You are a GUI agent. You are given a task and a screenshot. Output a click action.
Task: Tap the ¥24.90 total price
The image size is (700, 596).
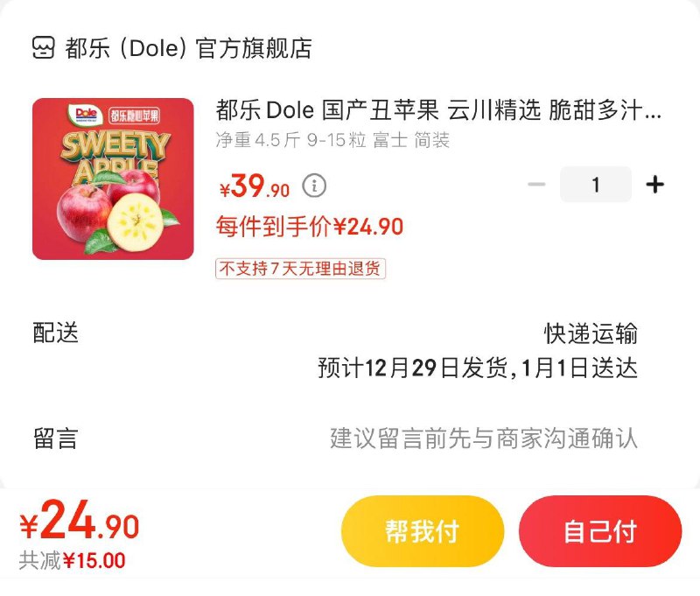tap(80, 523)
